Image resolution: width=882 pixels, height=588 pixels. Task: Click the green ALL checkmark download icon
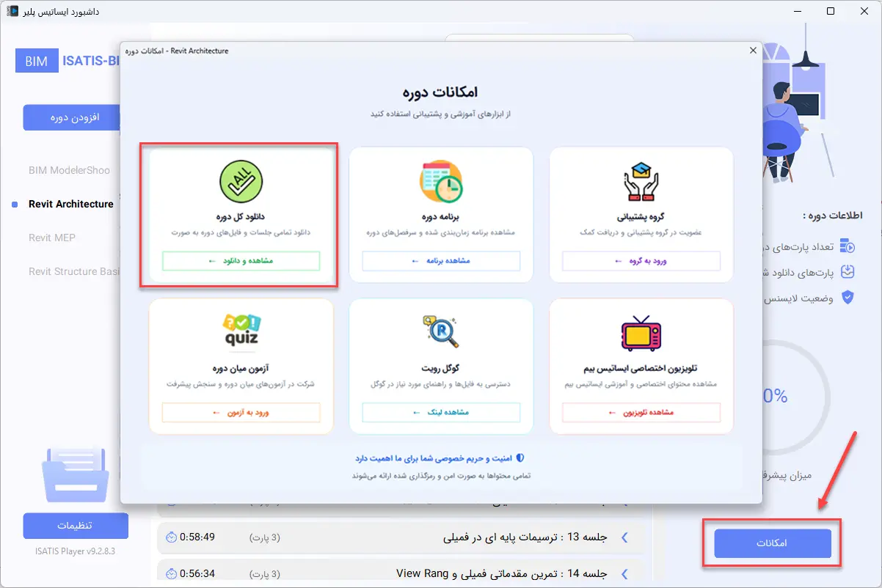[241, 180]
